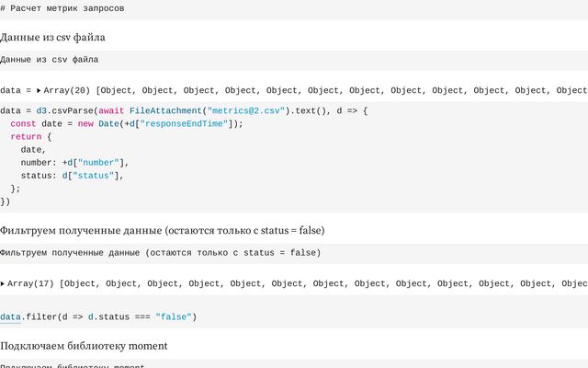The image size is (588, 368).
Task: Expand the Array(17) output triangle
Action: click(3, 284)
